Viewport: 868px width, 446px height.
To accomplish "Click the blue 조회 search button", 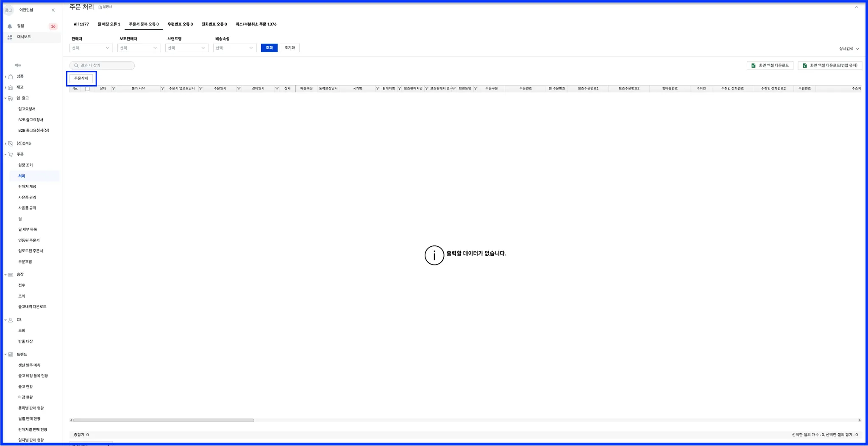I will (x=269, y=48).
